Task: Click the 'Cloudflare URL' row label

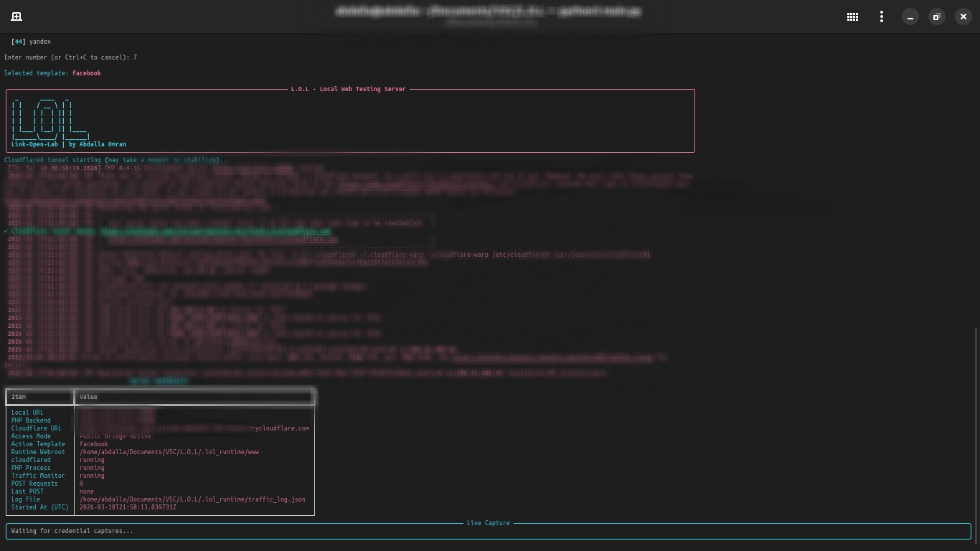Action: pyautogui.click(x=37, y=428)
